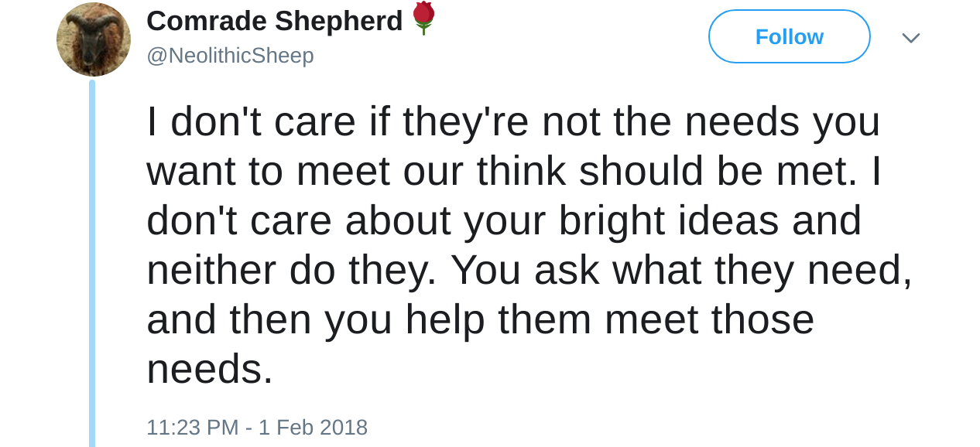The height and width of the screenshot is (447, 980).
Task: Click tweet line "don't care about your bright ideas"
Action: coord(503,221)
